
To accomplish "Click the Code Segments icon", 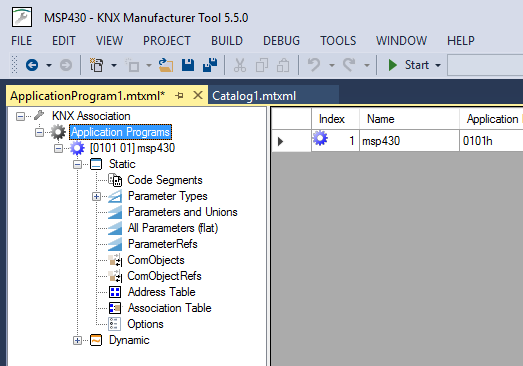I will (115, 180).
